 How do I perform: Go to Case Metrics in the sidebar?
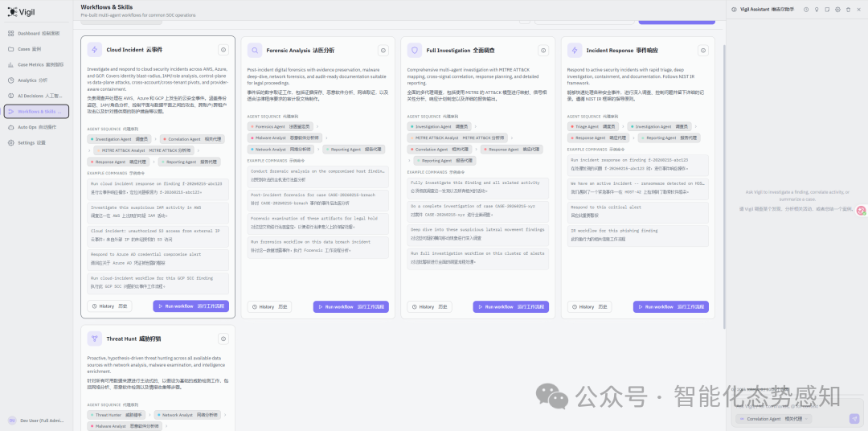36,64
